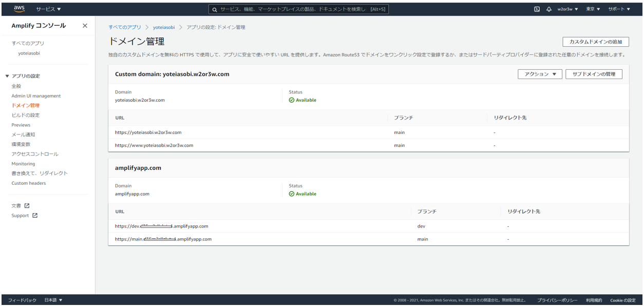The width and height of the screenshot is (644, 306).
Task: Open the サポート dropdown menu
Action: pyautogui.click(x=619, y=9)
